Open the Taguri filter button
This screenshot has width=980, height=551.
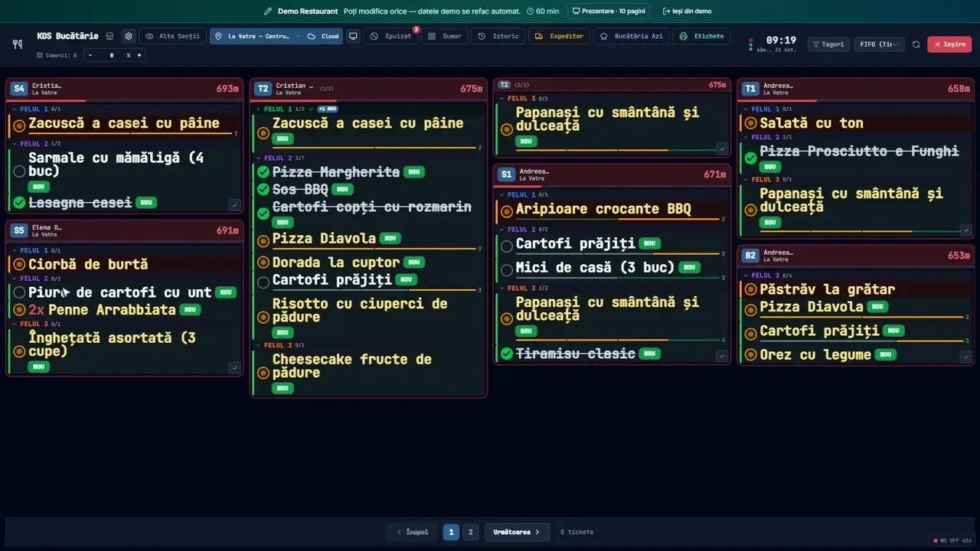click(828, 44)
